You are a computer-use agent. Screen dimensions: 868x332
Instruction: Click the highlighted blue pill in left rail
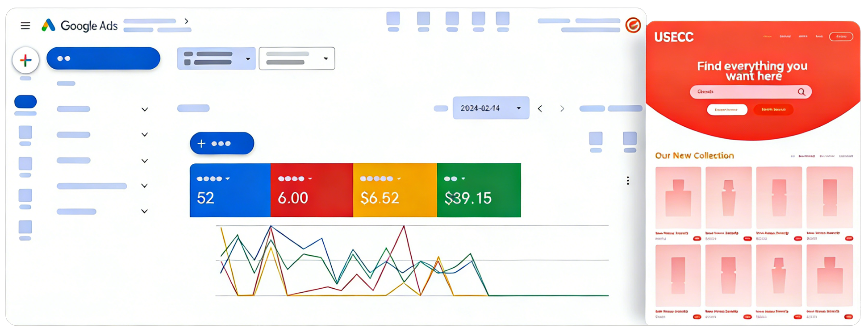pyautogui.click(x=25, y=102)
